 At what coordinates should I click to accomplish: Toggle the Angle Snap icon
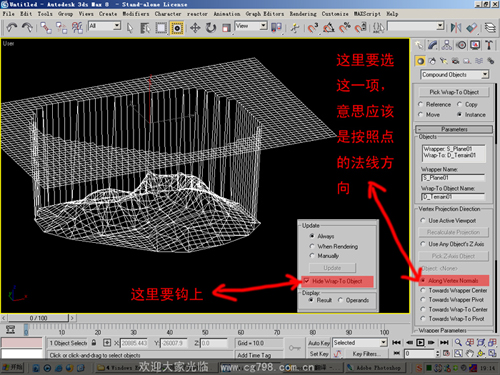click(x=329, y=28)
